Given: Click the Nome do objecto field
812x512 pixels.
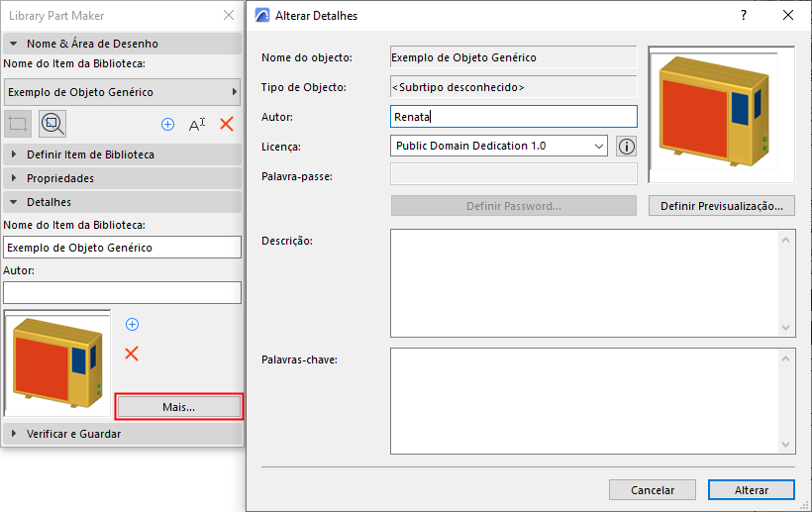Looking at the screenshot, I should pyautogui.click(x=514, y=57).
